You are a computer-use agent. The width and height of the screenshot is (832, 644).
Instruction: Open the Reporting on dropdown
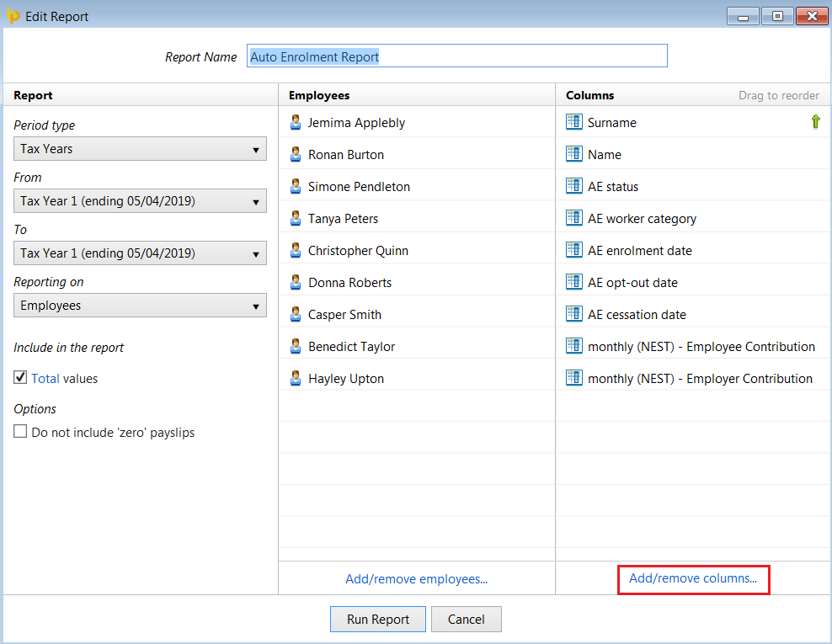click(140, 306)
